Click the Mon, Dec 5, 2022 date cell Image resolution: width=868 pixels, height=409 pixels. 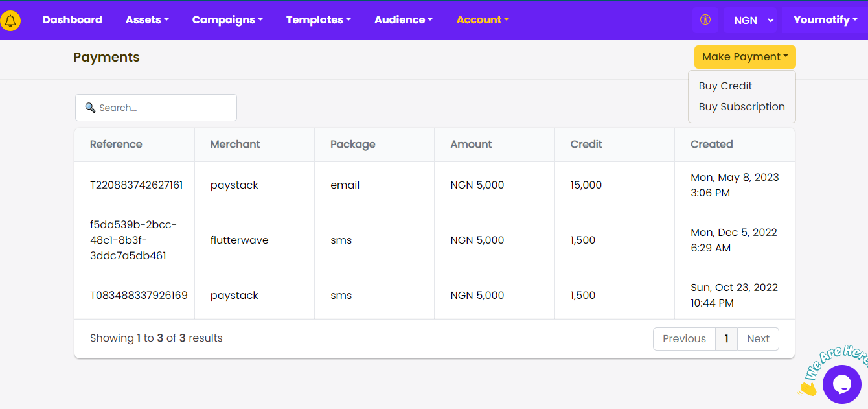(x=735, y=240)
